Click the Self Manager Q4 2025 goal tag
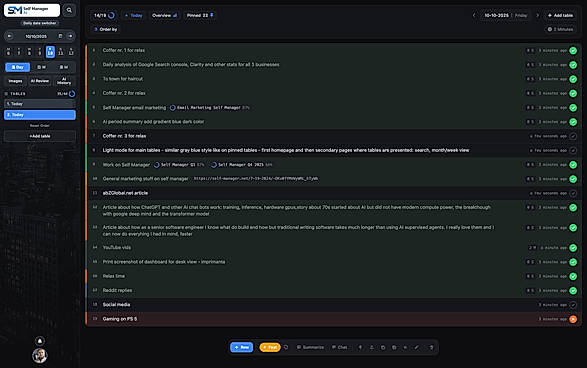The image size is (587, 368). 241,165
